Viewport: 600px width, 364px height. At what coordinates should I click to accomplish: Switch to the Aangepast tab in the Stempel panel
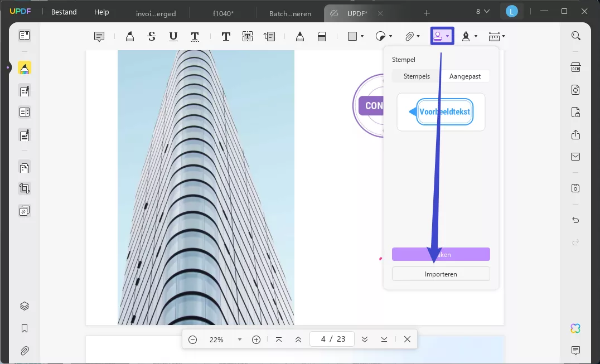click(466, 76)
